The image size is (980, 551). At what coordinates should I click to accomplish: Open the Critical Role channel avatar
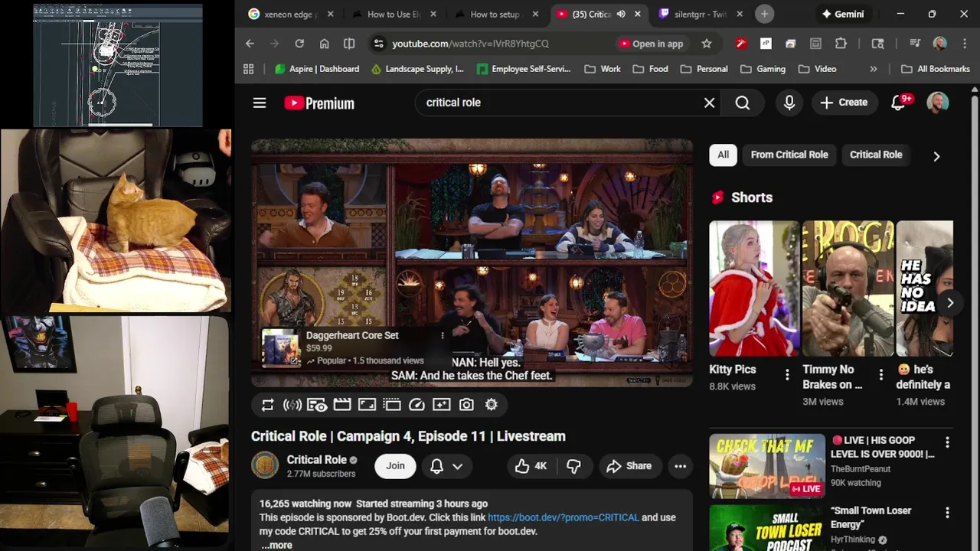click(x=265, y=465)
